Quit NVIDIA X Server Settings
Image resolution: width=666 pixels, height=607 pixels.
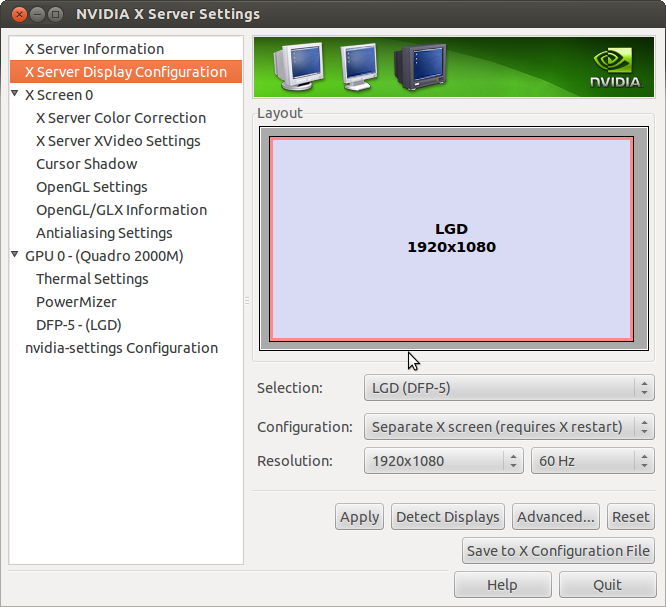coord(607,584)
